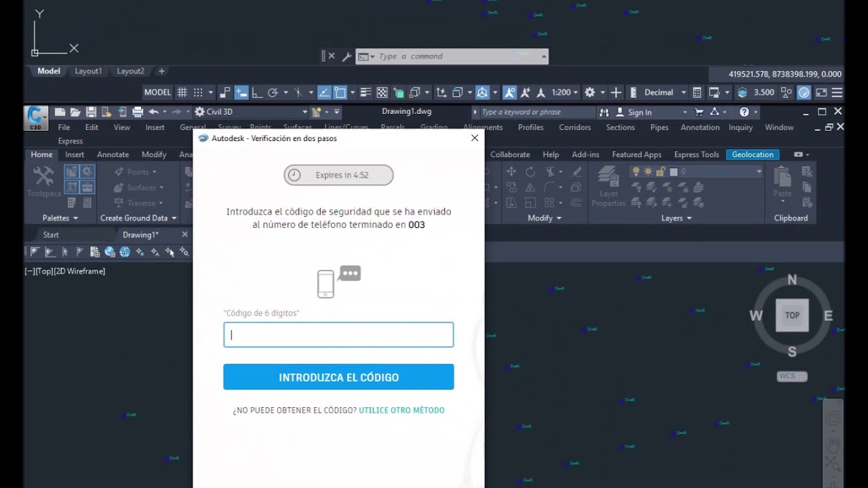The height and width of the screenshot is (488, 868).
Task: Open the Sections menu
Action: pos(620,127)
